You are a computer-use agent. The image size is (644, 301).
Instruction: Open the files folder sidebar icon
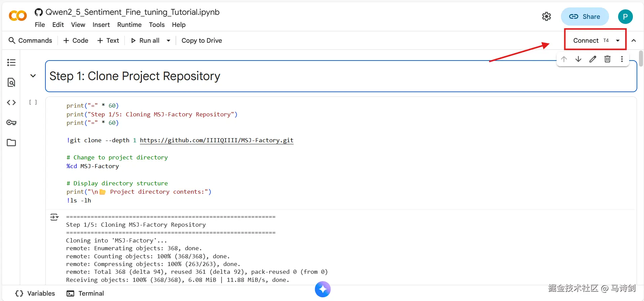pos(11,143)
